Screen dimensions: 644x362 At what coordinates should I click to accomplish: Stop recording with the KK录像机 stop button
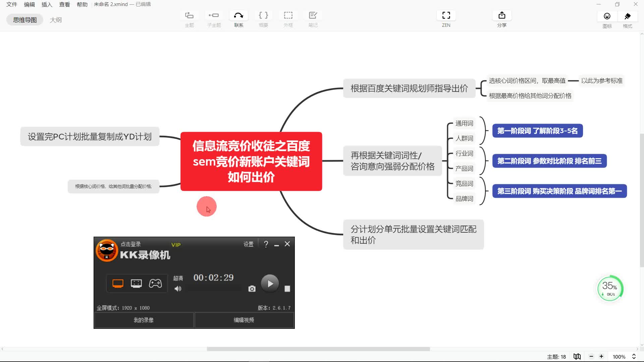pyautogui.click(x=287, y=289)
